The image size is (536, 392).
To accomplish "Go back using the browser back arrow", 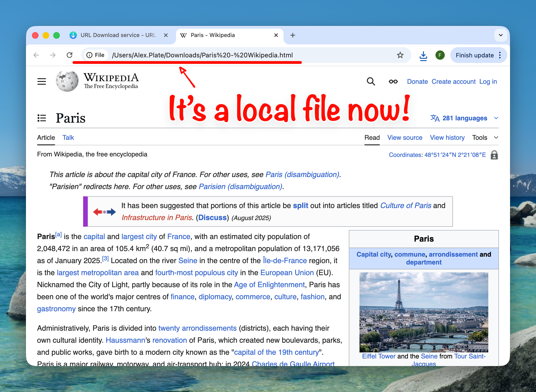I will click(x=36, y=55).
